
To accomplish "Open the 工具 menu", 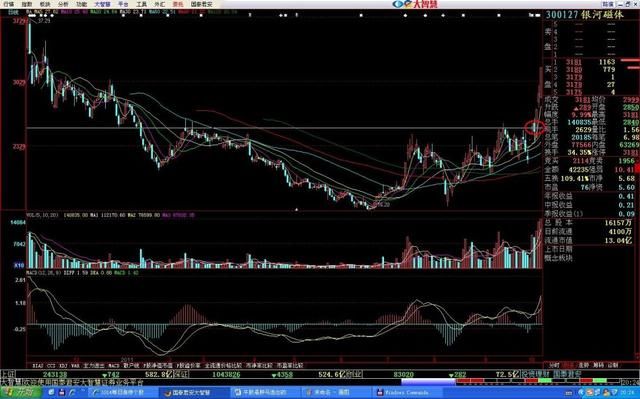I will tap(141, 4).
